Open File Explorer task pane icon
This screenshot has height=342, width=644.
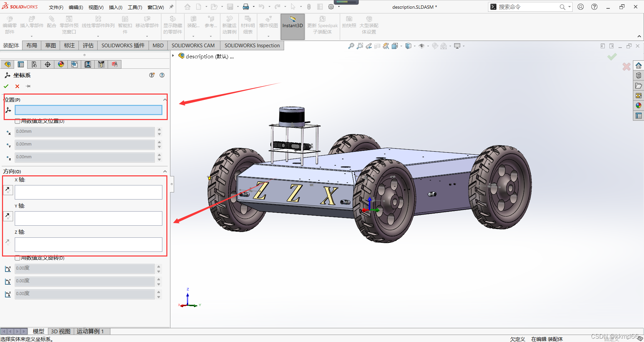click(639, 85)
